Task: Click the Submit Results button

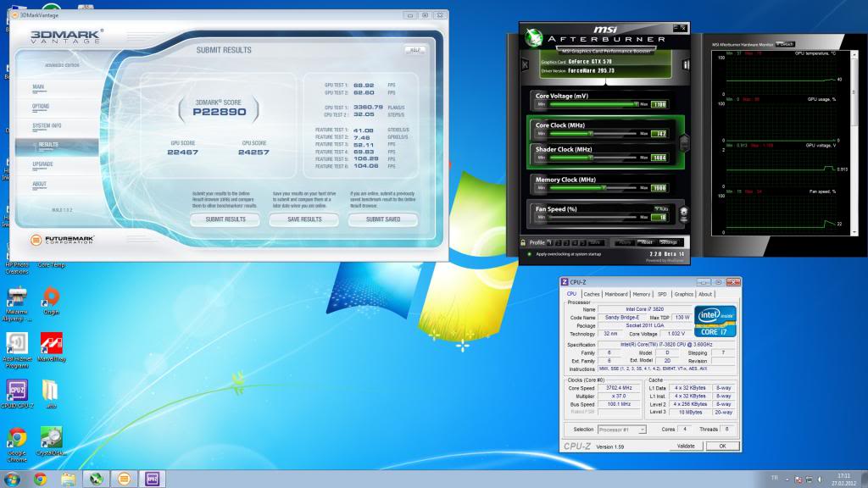Action: [225, 219]
